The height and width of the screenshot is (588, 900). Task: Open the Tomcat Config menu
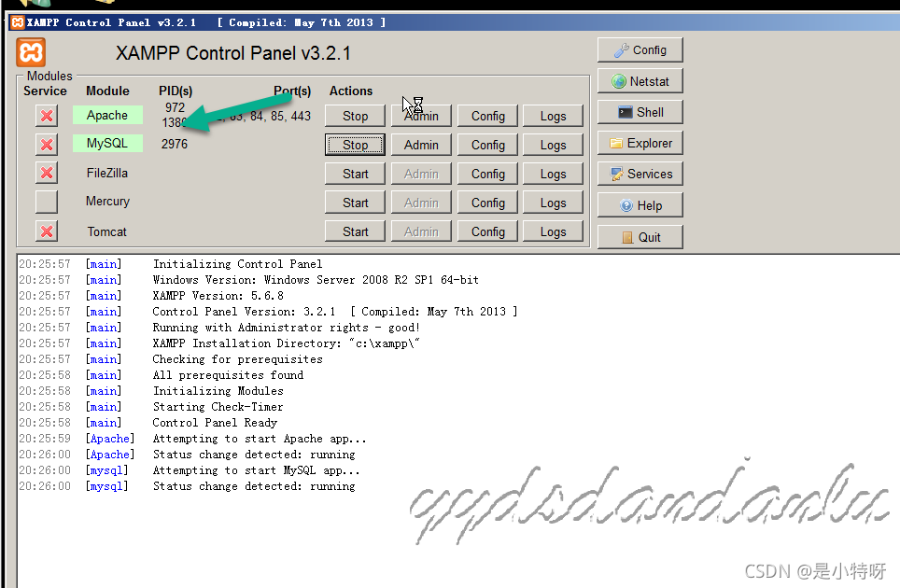click(488, 231)
